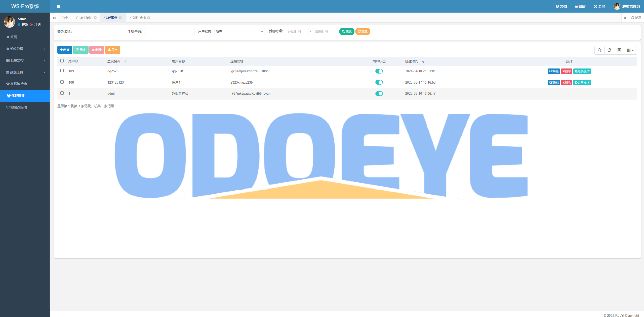
Task: Switch to the 首页 tab
Action: (x=65, y=18)
